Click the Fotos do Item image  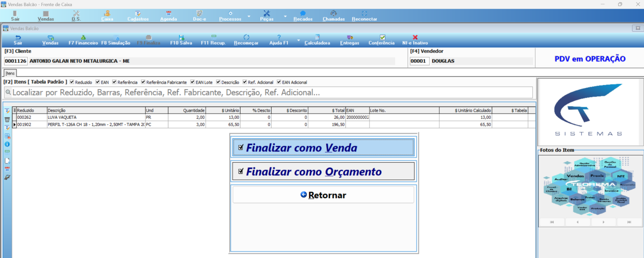click(x=591, y=185)
